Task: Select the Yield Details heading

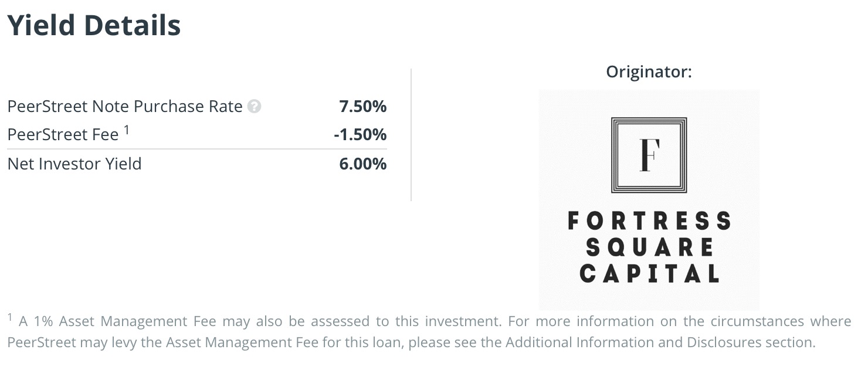Action: tap(94, 26)
